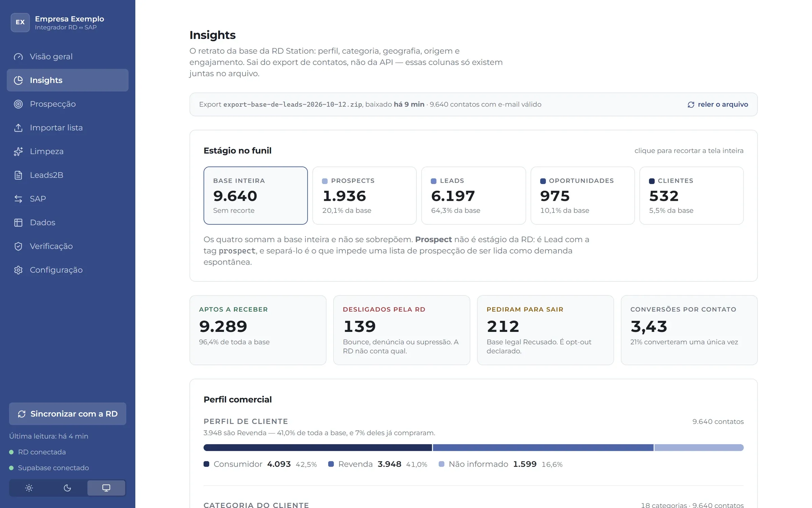Click the Insights pie chart icon
812x508 pixels.
(18, 80)
